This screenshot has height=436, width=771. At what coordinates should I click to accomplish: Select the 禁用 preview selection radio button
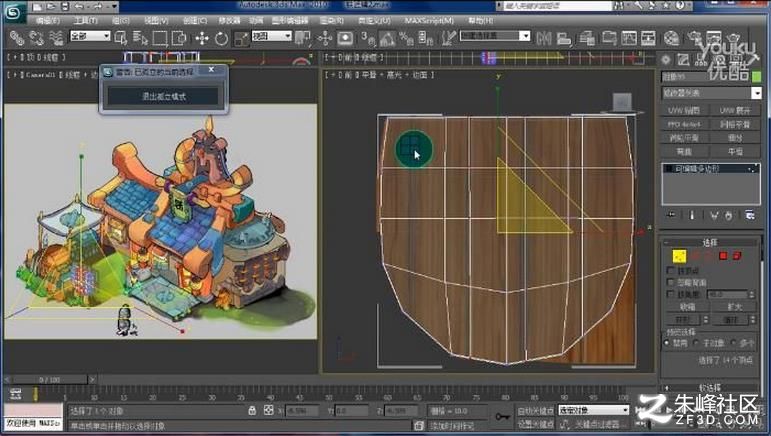tap(667, 343)
